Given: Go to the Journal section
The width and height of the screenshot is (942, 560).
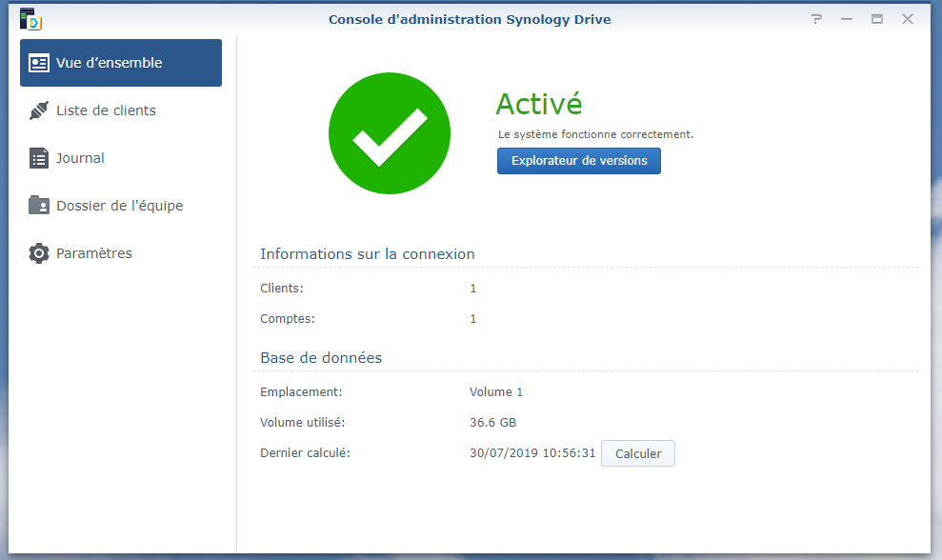Looking at the screenshot, I should coord(121,158).
